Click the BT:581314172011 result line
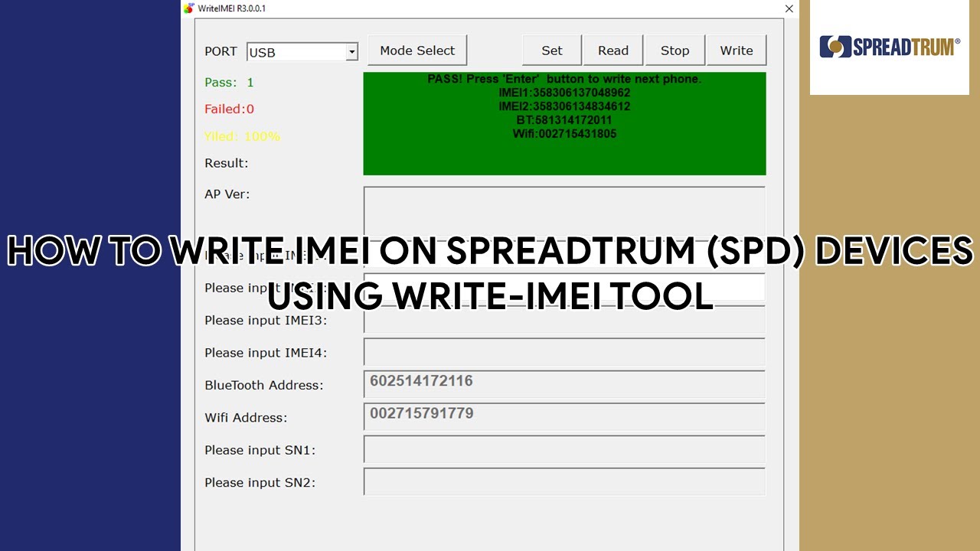Viewport: 980px width, 551px height. [564, 120]
